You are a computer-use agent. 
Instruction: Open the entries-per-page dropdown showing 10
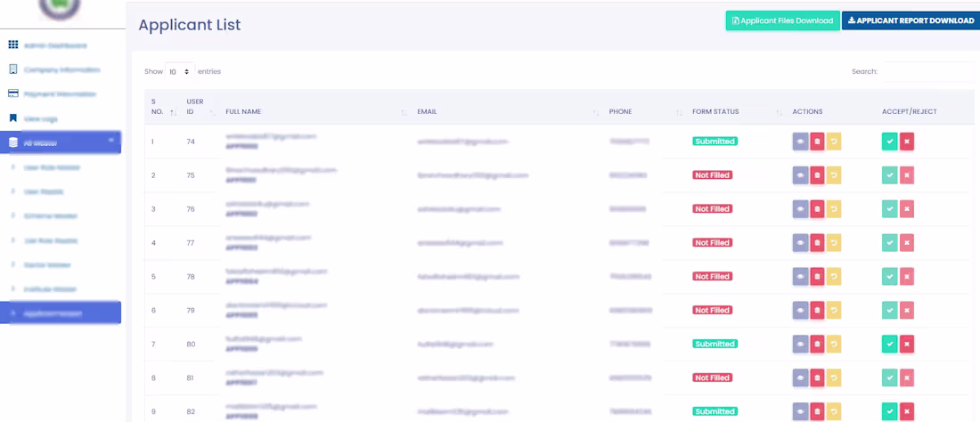pyautogui.click(x=180, y=72)
